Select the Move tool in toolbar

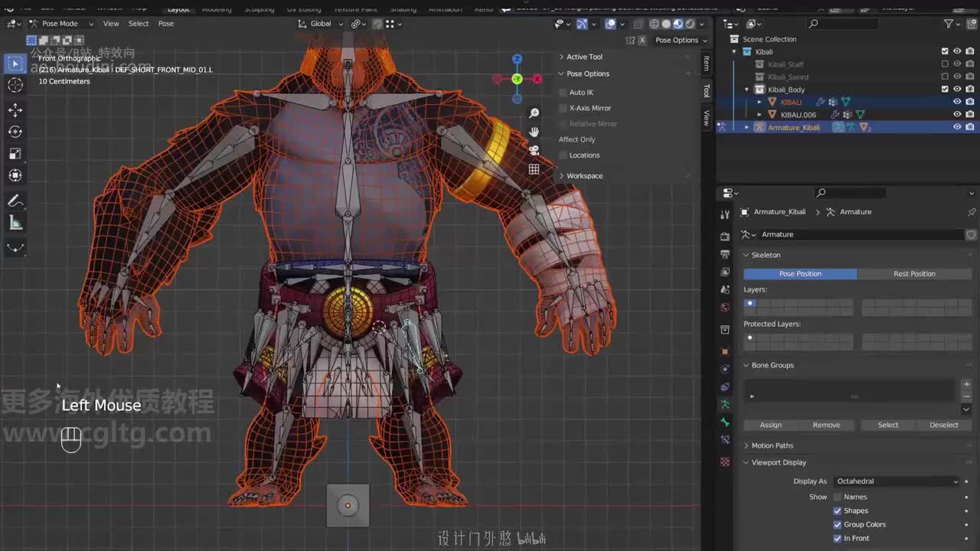pyautogui.click(x=15, y=110)
